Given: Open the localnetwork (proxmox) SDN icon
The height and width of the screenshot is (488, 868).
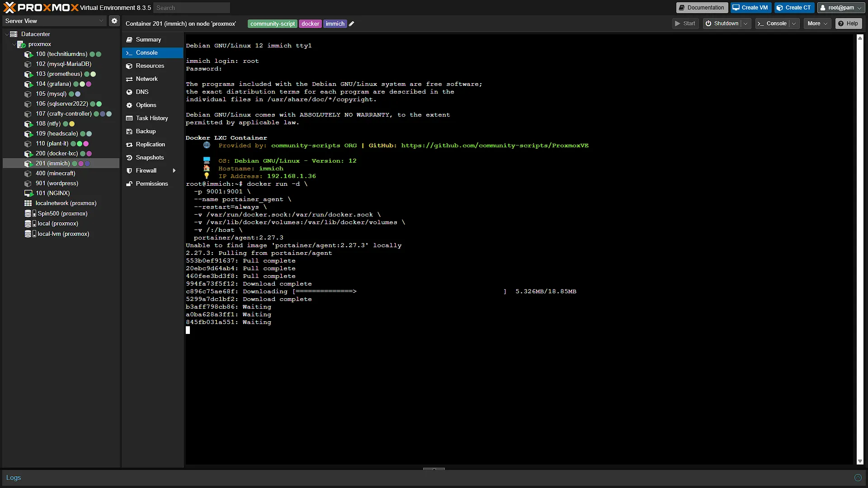Looking at the screenshot, I should (28, 203).
